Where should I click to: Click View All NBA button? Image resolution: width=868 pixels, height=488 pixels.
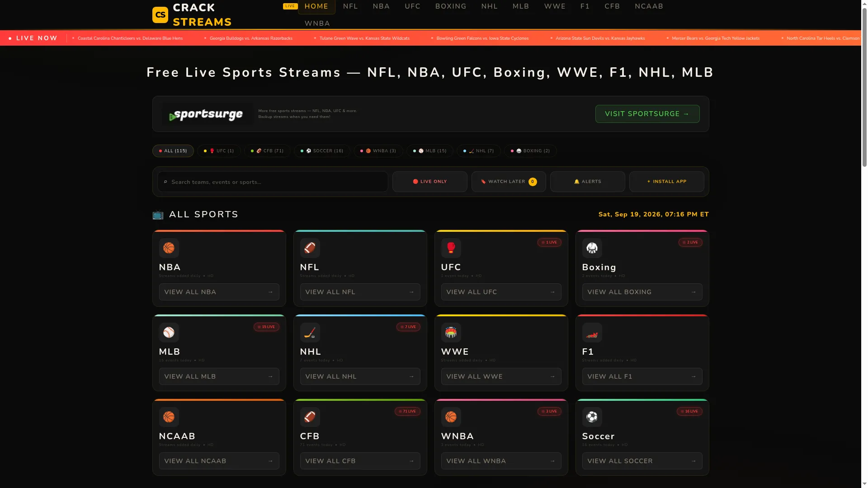pyautogui.click(x=219, y=292)
